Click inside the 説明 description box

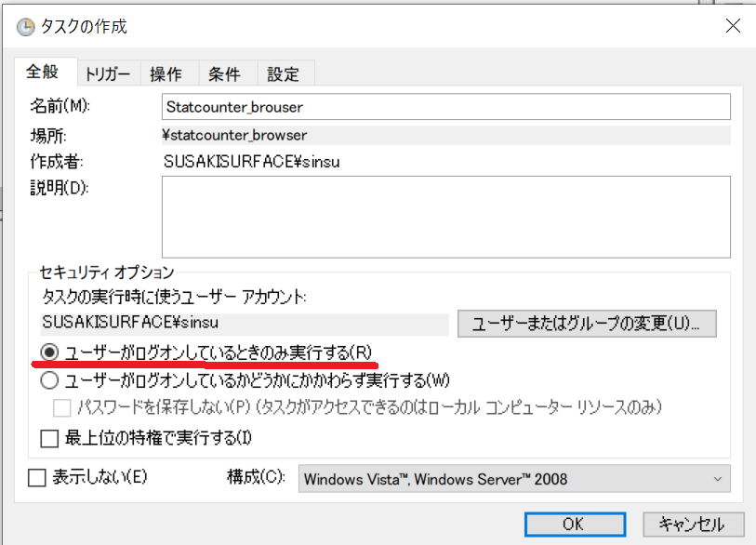[x=446, y=217]
